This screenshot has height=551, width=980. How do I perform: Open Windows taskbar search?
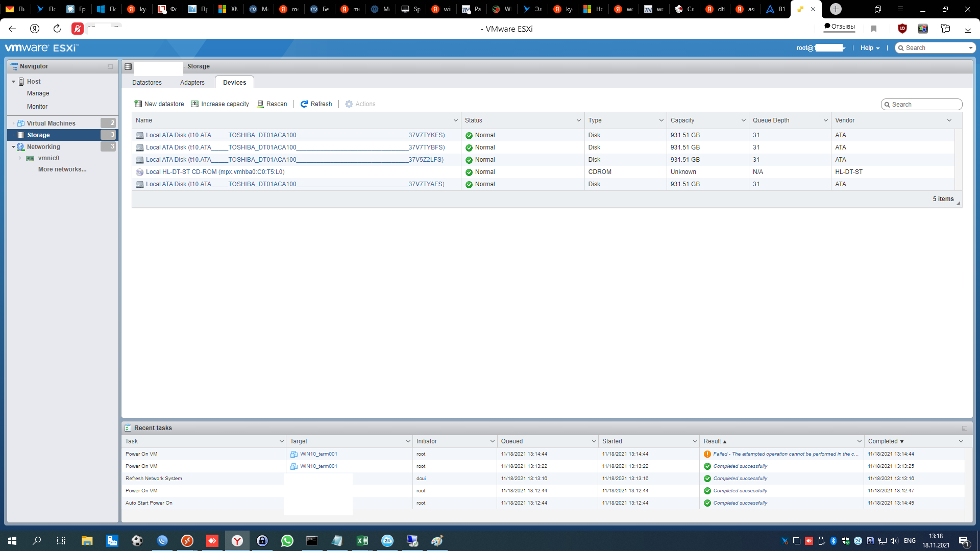click(x=37, y=541)
